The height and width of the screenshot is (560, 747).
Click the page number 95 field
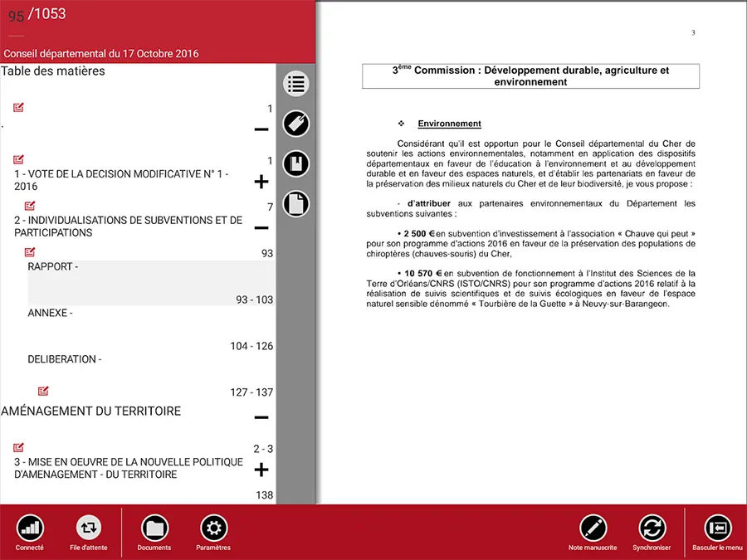[16, 16]
